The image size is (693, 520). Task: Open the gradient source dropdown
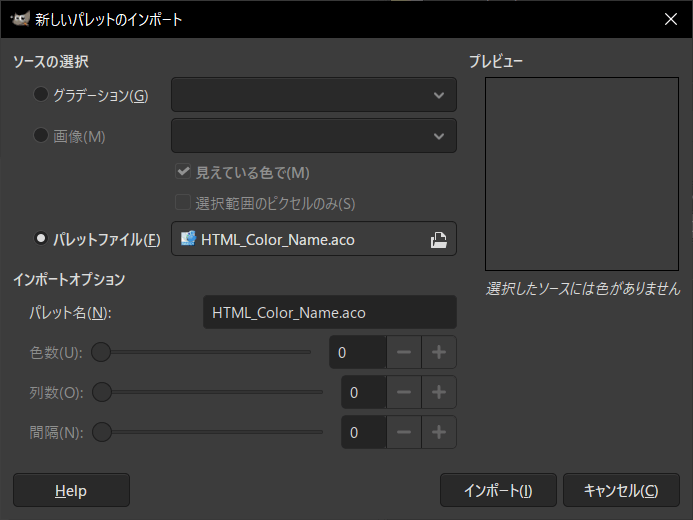click(x=314, y=95)
